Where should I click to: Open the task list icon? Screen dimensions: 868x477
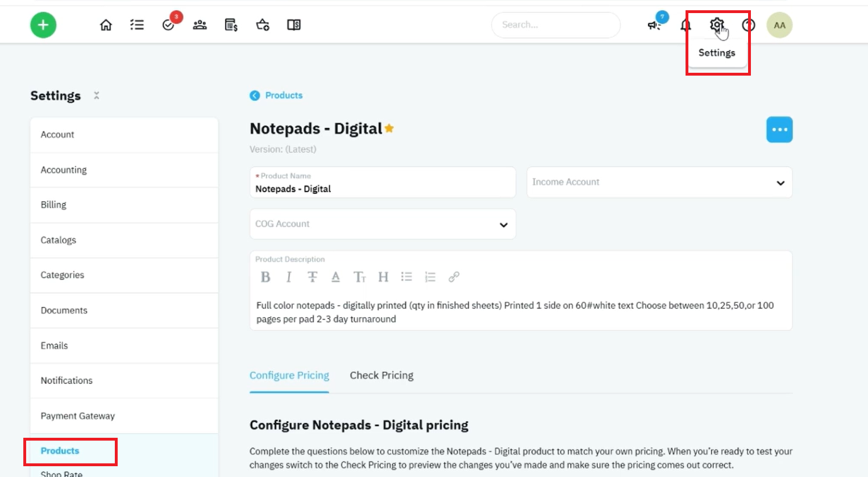[x=137, y=25]
